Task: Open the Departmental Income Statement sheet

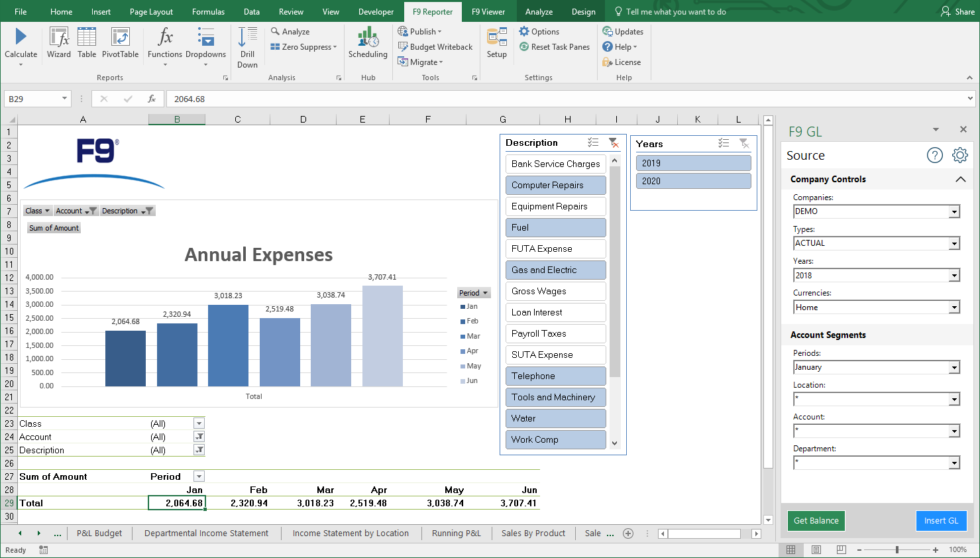Action: (x=206, y=533)
